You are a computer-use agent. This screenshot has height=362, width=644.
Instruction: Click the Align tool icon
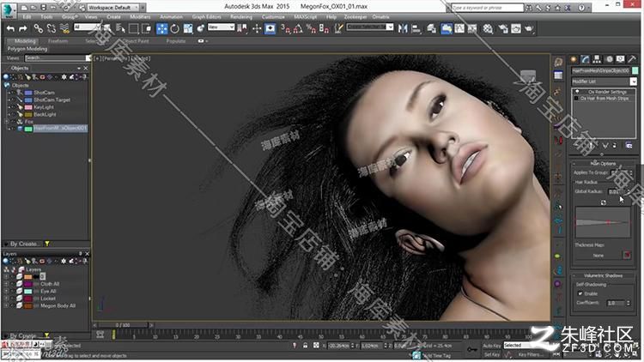tap(416, 28)
